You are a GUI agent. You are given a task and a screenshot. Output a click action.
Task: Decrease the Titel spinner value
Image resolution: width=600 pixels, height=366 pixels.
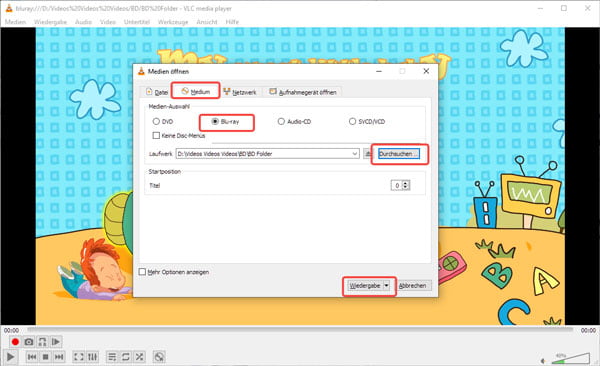coord(406,188)
